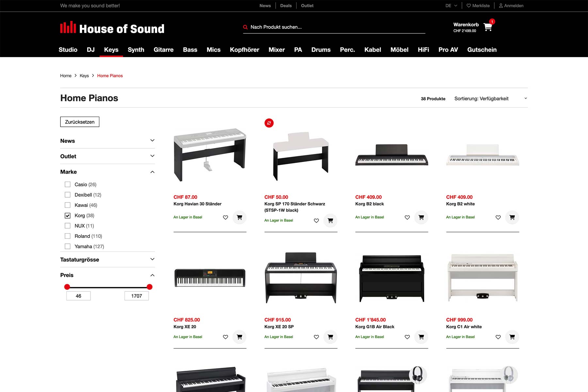588x392 pixels.
Task: Click the search magnifier icon
Action: point(245,27)
